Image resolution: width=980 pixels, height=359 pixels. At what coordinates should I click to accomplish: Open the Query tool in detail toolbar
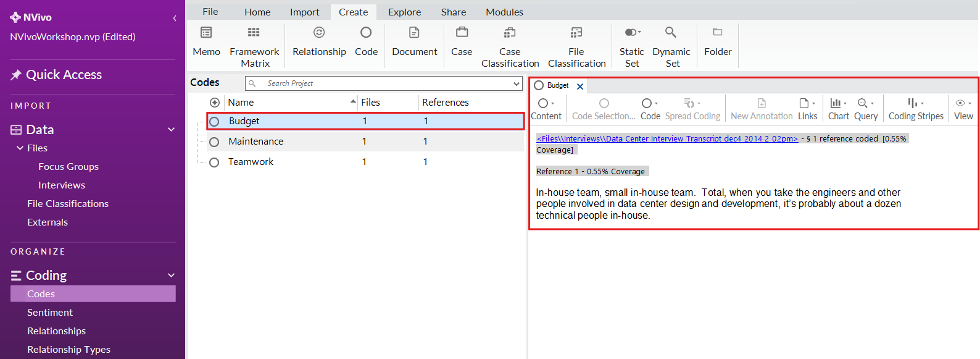(x=866, y=109)
